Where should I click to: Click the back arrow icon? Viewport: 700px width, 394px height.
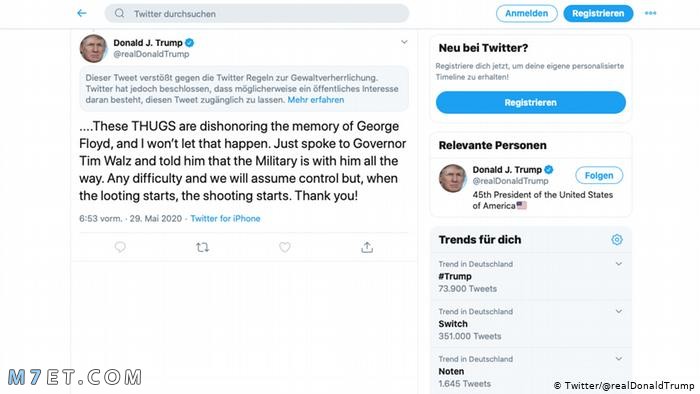point(82,13)
